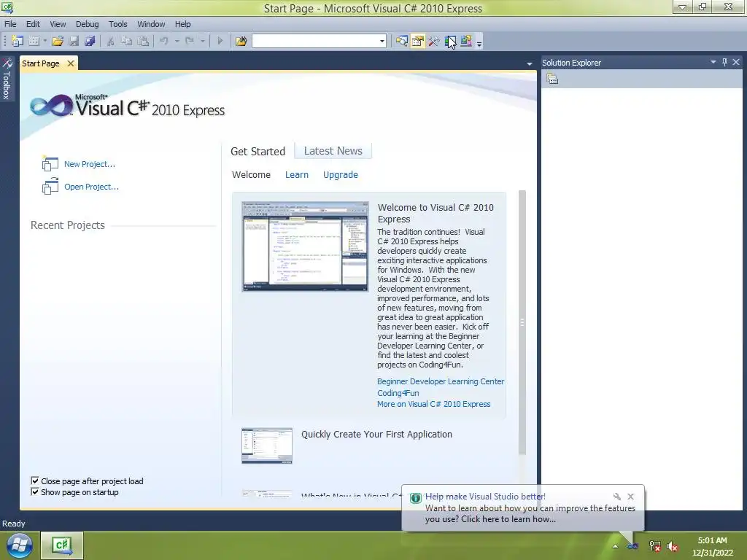Click the Redo toolbar icon
Screen dimensions: 747x560
point(190,41)
